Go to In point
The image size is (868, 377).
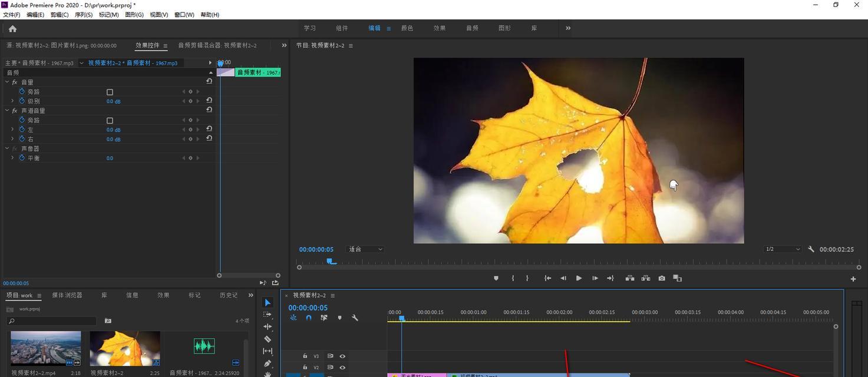point(547,278)
